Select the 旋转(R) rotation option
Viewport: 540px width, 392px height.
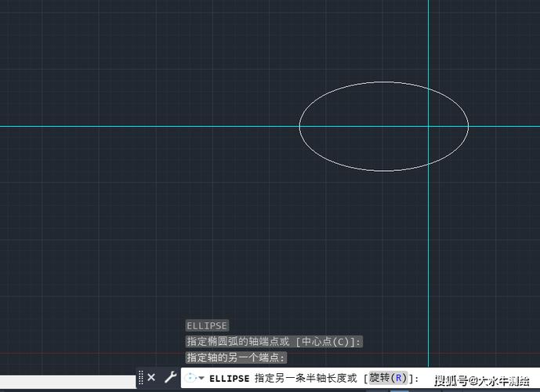[389, 378]
